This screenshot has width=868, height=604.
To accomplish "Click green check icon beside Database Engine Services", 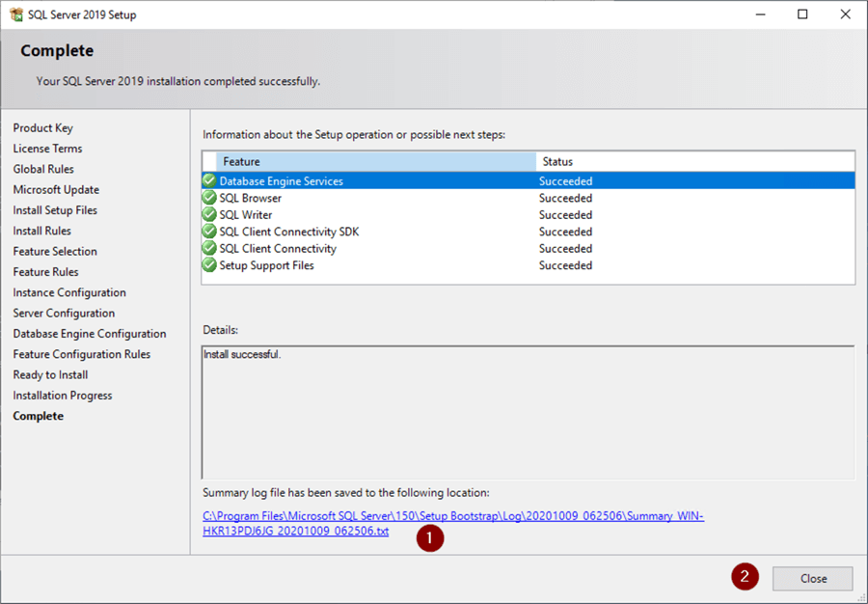I will click(209, 180).
